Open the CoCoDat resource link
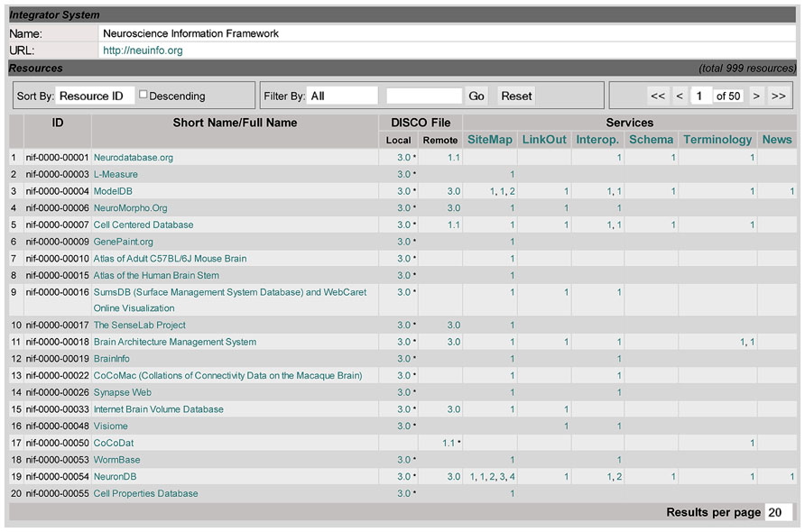The width and height of the screenshot is (805, 532). [114, 444]
